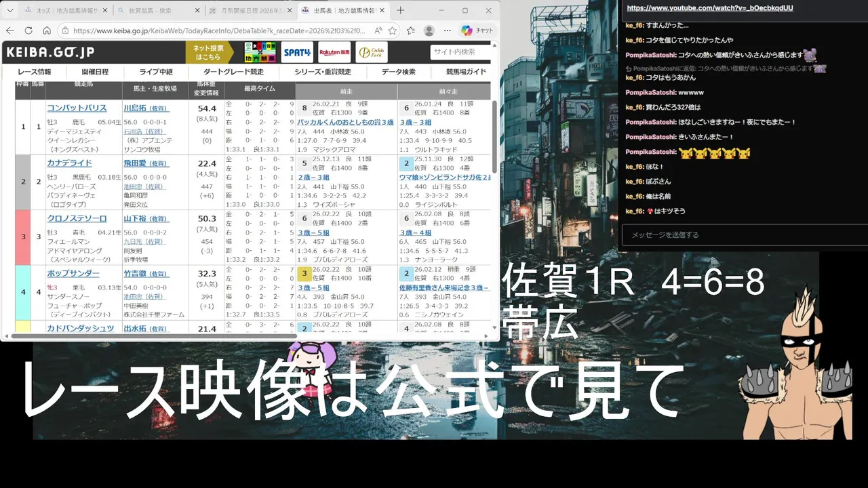Add this page to favorites star

pyautogui.click(x=393, y=30)
